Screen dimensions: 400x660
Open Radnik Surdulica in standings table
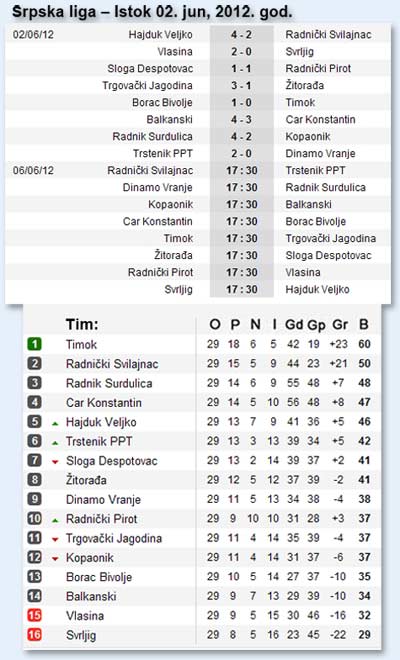(x=109, y=383)
